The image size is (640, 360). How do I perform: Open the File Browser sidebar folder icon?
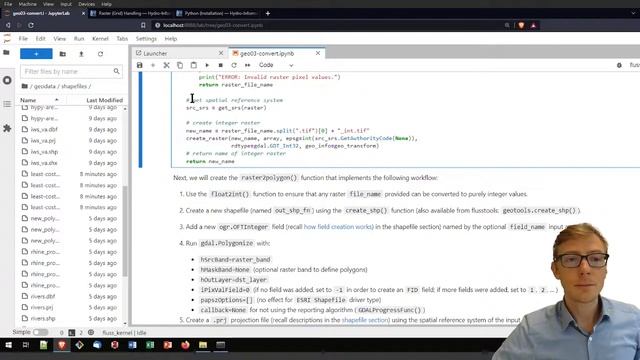pyautogui.click(x=7, y=53)
